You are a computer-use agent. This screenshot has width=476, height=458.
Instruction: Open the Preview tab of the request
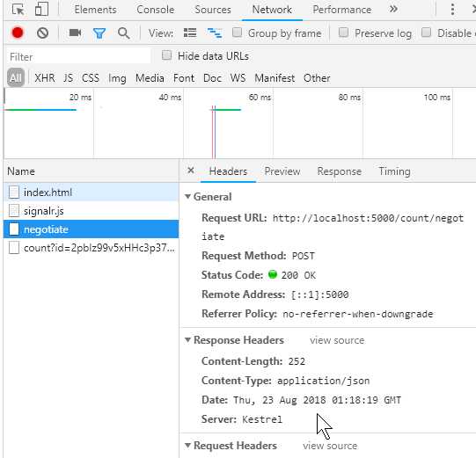(x=282, y=171)
